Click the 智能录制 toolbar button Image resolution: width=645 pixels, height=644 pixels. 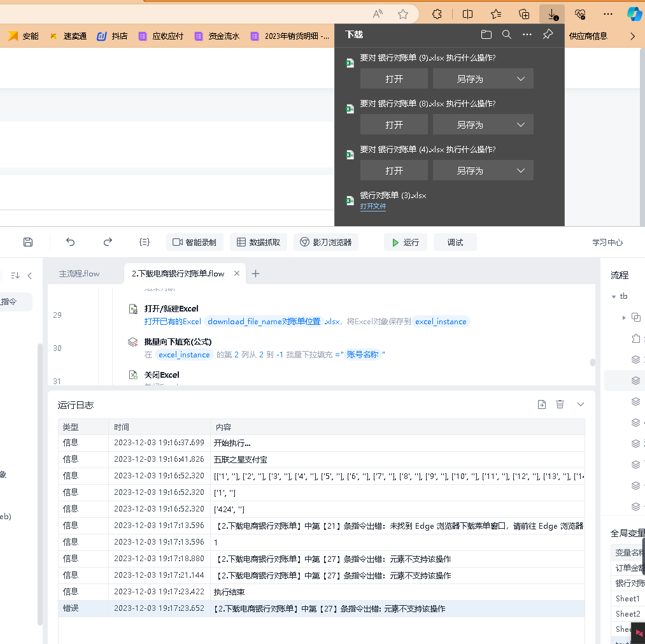tap(195, 242)
